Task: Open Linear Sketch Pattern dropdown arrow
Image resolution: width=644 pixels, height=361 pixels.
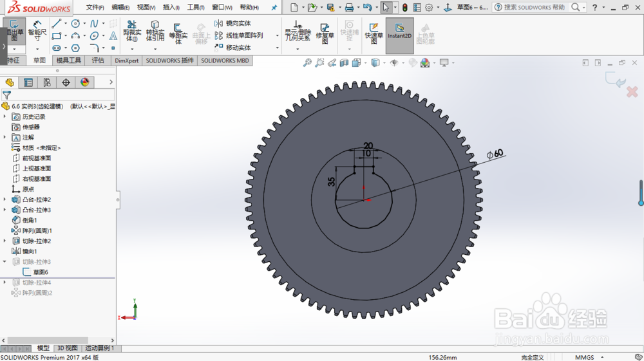Action: click(278, 35)
